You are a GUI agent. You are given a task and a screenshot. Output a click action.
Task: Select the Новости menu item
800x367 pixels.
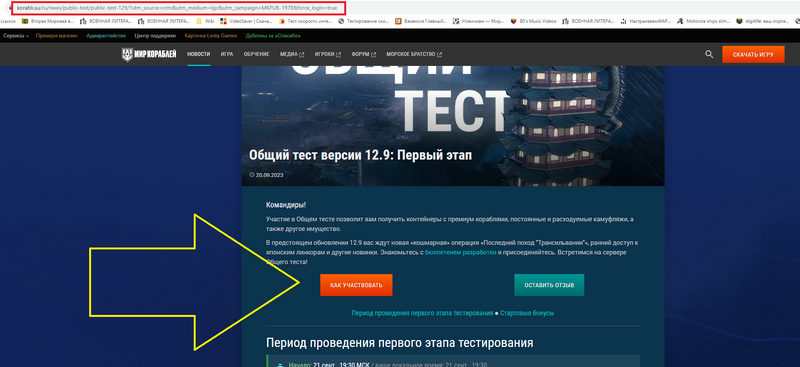(198, 54)
